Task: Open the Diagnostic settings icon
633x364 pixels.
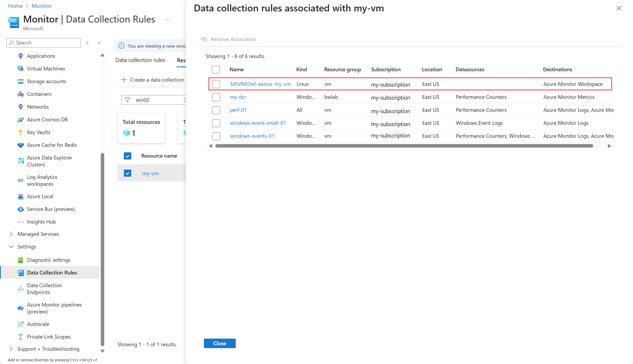Action: tap(20, 260)
